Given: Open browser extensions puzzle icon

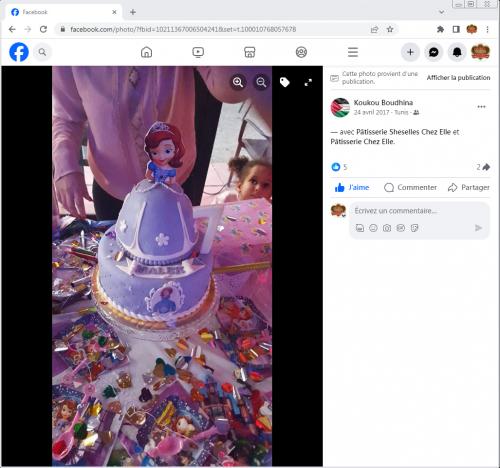Looking at the screenshot, I should pos(440,29).
